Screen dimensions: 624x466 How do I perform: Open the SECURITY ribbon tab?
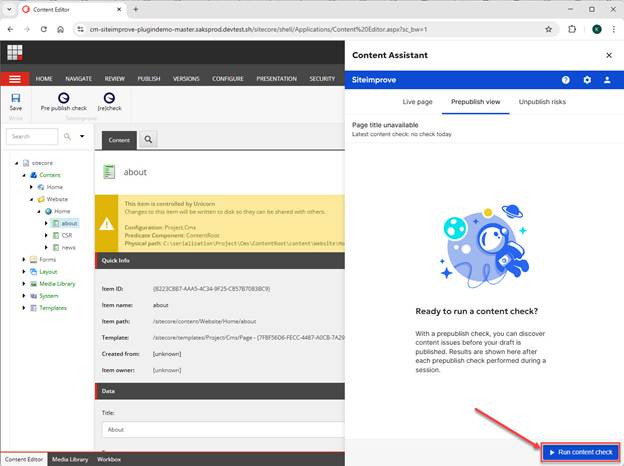(322, 79)
